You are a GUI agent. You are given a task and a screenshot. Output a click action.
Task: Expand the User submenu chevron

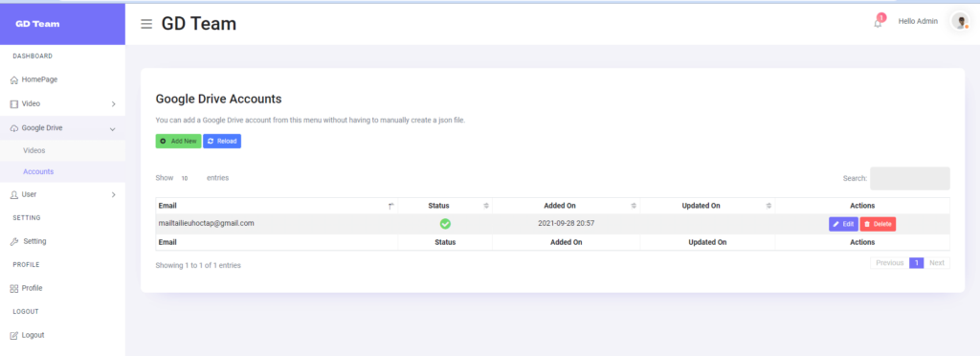point(113,195)
